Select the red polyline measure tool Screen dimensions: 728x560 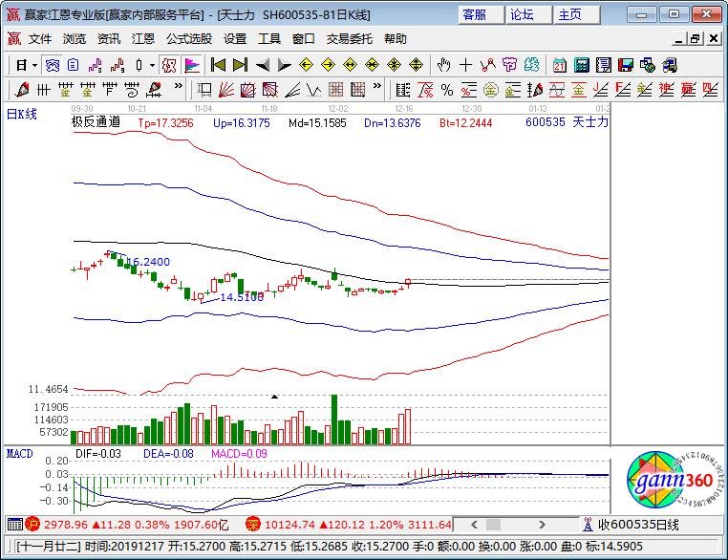click(x=487, y=65)
